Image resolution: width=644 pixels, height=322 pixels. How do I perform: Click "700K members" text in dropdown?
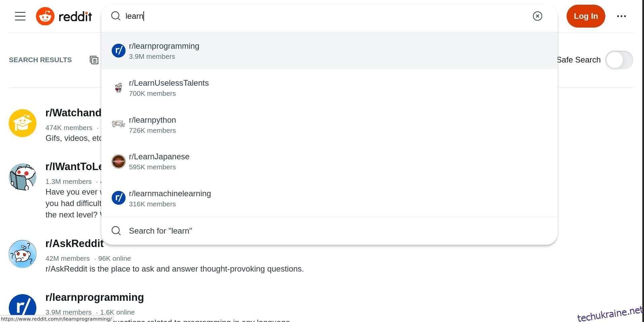point(152,93)
